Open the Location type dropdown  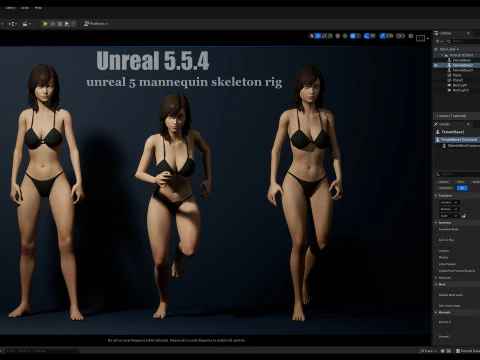(449, 202)
